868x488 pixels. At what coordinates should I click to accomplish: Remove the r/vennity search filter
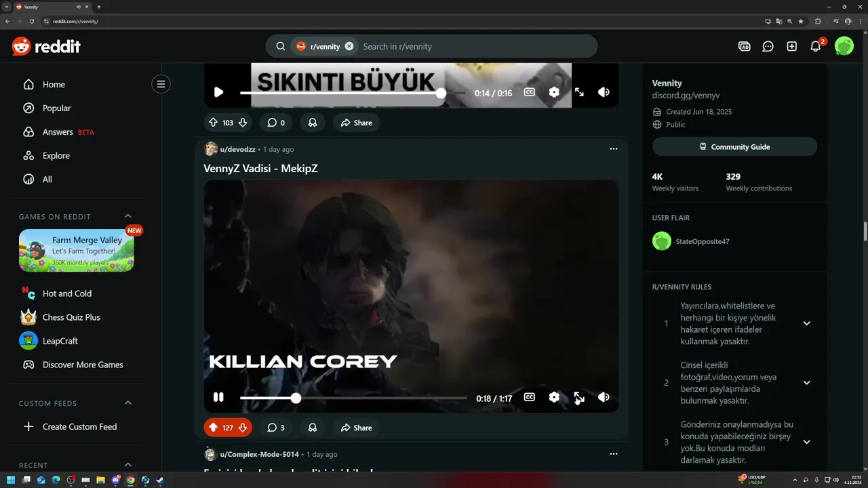tap(349, 46)
